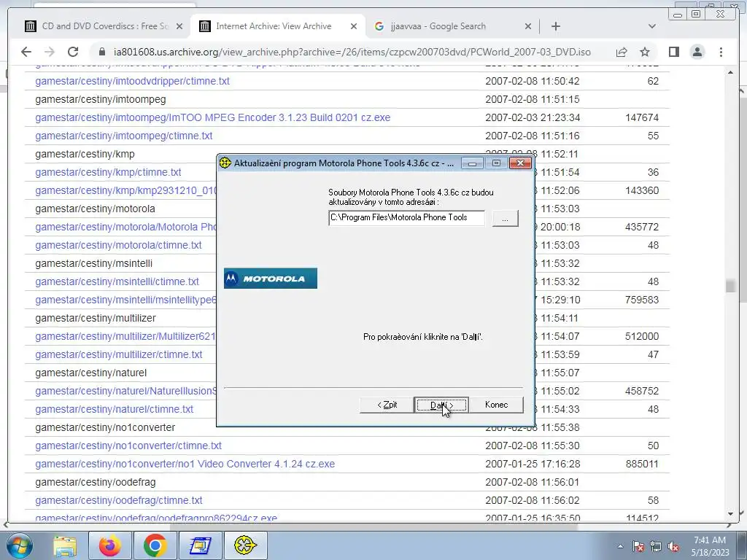Click the date 2007-01-25 17:16:28
The image size is (747, 560).
pos(532,464)
